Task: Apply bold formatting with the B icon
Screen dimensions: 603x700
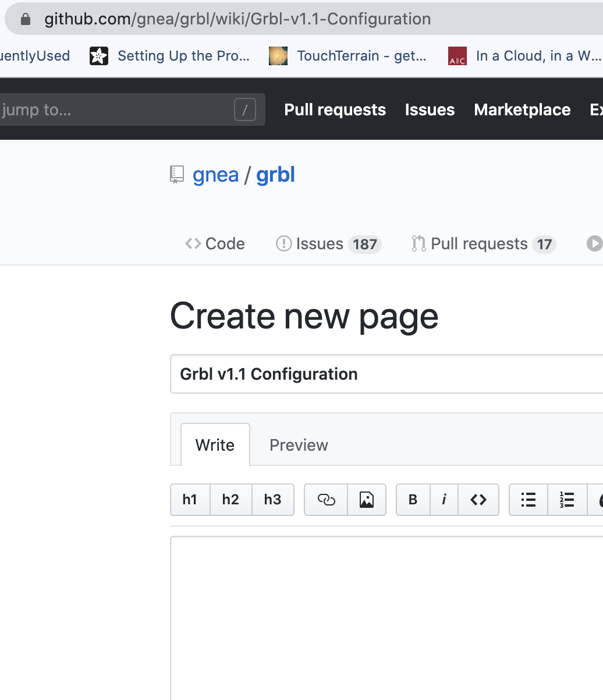Action: click(413, 500)
